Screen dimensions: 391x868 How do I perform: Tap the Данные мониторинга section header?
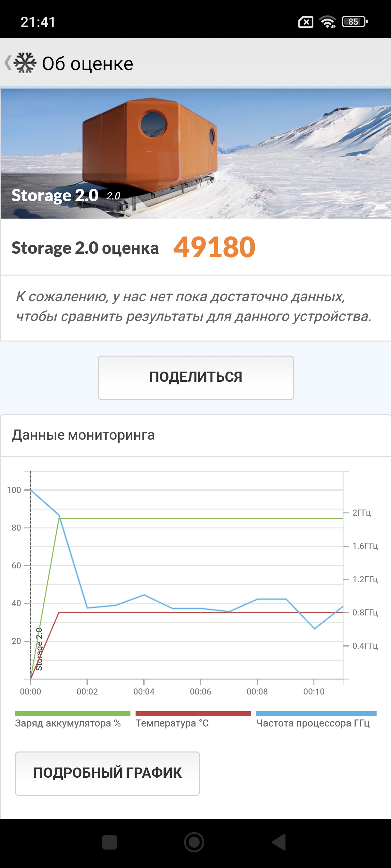tap(83, 435)
